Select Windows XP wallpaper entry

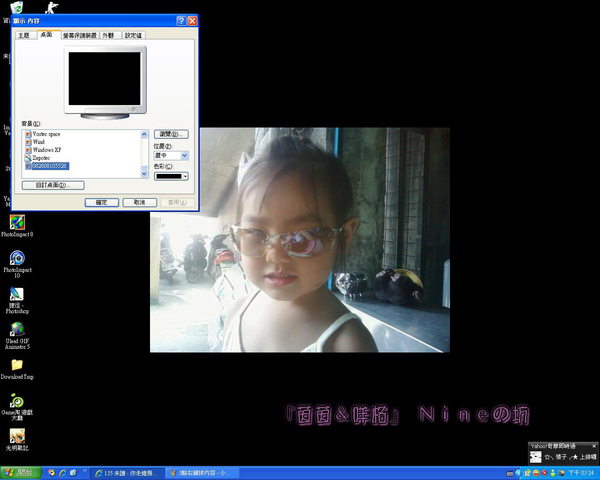[43, 150]
